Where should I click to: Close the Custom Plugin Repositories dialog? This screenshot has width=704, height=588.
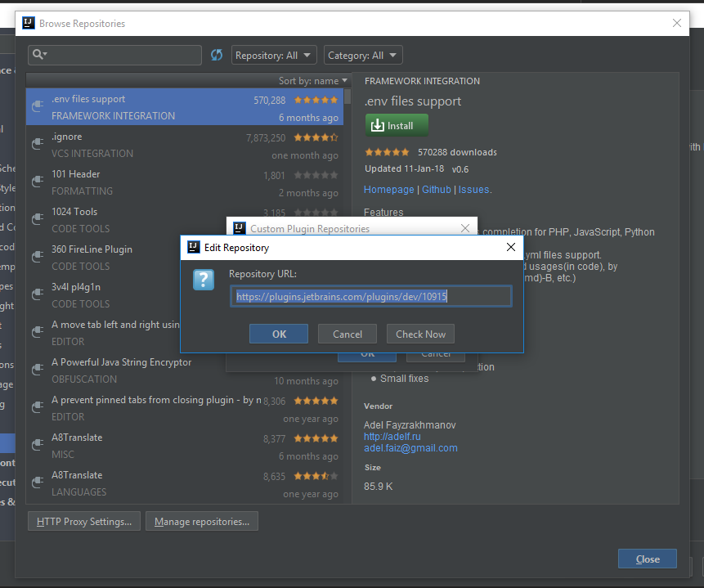[465, 228]
